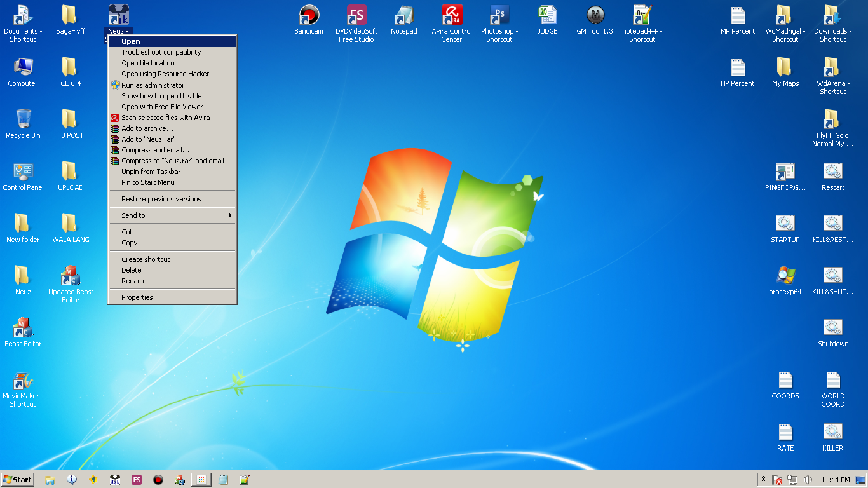Click the Start button
Screen dimensions: 868x488
(x=18, y=479)
